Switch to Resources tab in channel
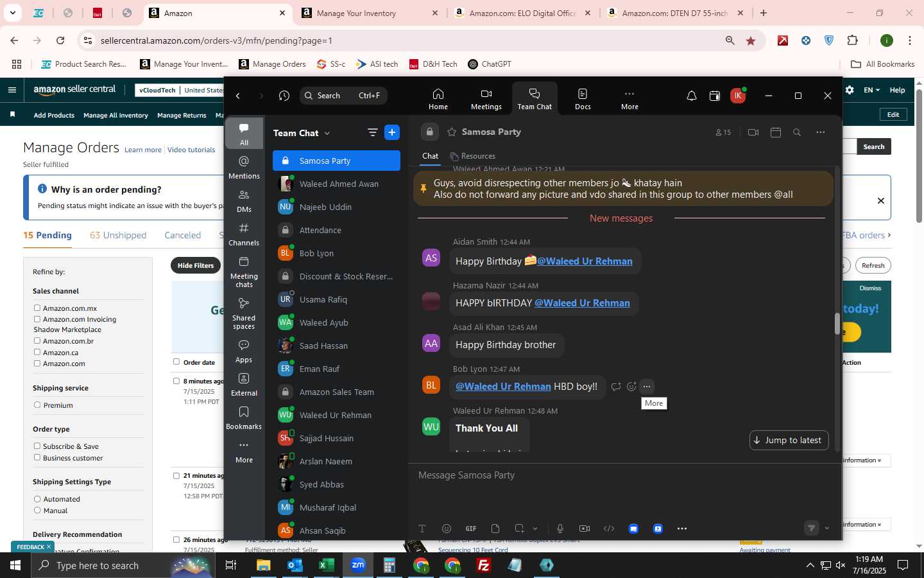924x578 pixels. point(473,156)
